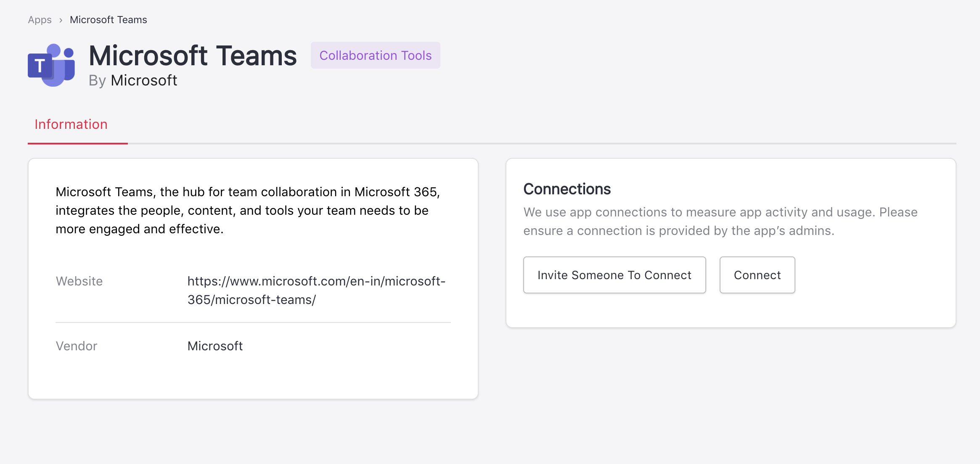Click the app description paragraph

(248, 210)
